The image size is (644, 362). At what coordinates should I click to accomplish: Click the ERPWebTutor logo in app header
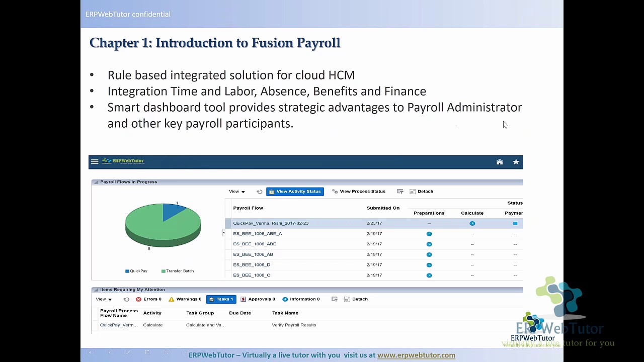tap(123, 161)
